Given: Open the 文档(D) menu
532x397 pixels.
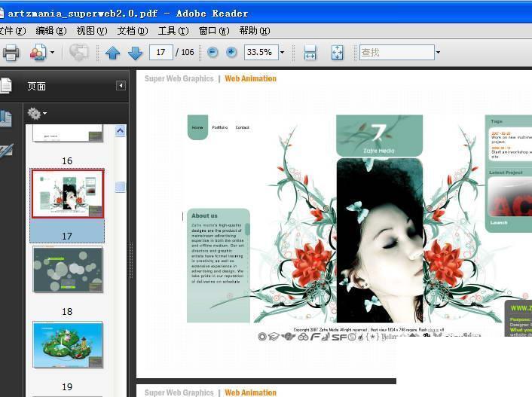Looking at the screenshot, I should 133,31.
